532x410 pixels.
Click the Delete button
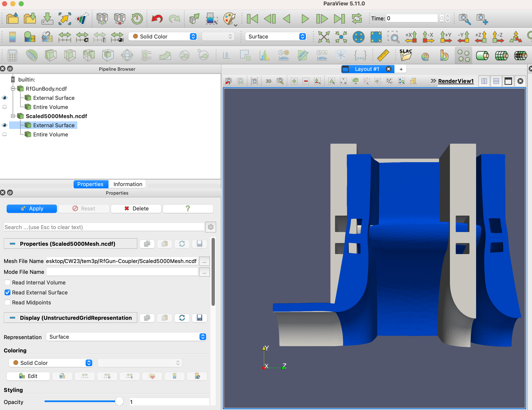[136, 208]
